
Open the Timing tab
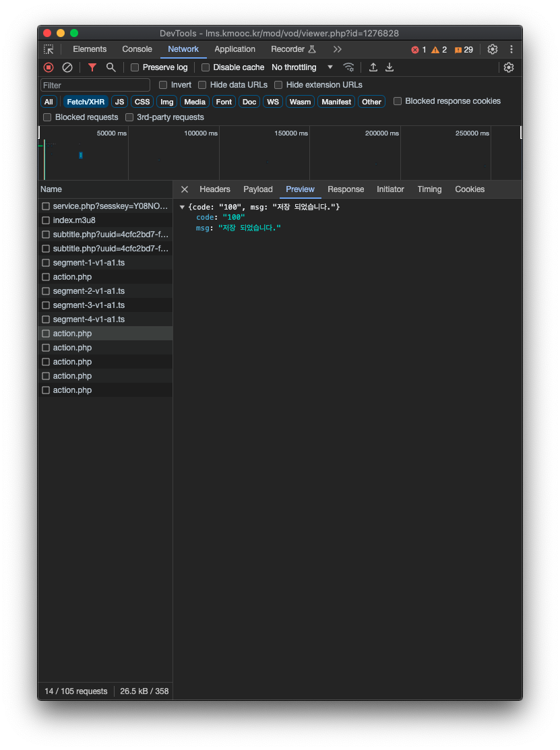[x=429, y=189]
